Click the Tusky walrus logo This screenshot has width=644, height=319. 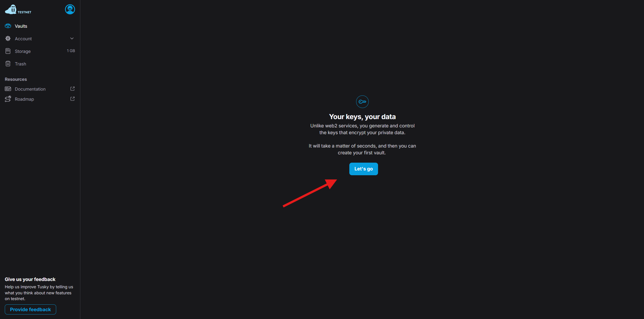click(11, 10)
